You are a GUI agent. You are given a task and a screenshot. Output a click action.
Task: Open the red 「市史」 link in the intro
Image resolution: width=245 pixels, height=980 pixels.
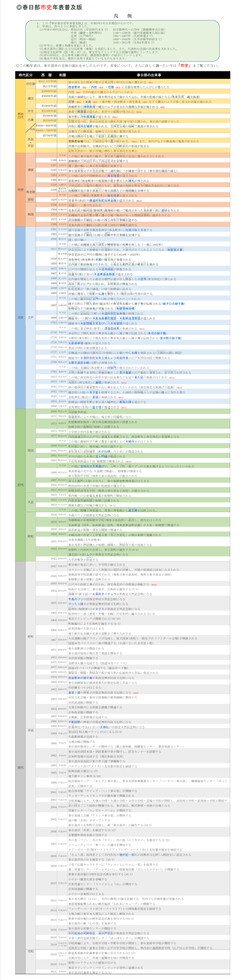click(184, 65)
